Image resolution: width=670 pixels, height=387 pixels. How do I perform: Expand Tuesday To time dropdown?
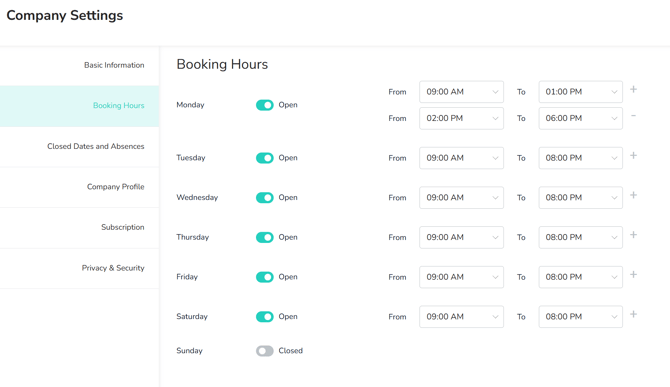pos(580,158)
